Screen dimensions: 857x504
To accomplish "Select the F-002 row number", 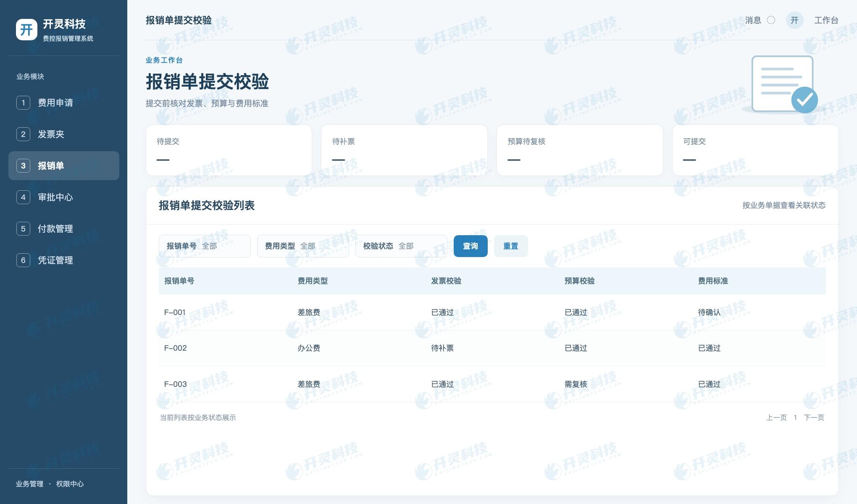I will pyautogui.click(x=175, y=348).
